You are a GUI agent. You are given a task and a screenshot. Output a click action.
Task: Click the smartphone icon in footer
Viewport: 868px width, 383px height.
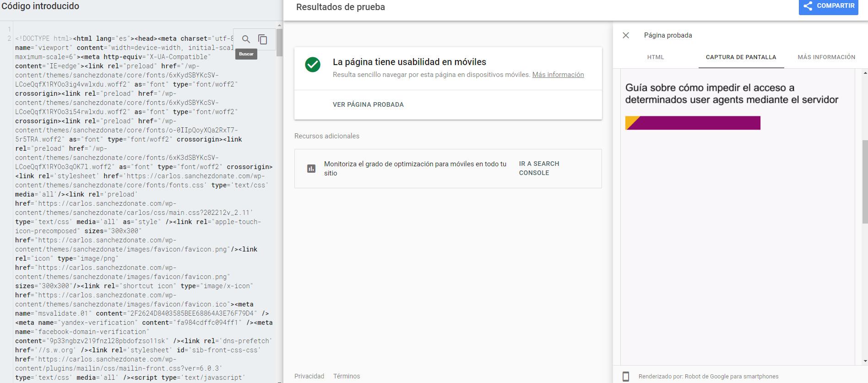626,377
